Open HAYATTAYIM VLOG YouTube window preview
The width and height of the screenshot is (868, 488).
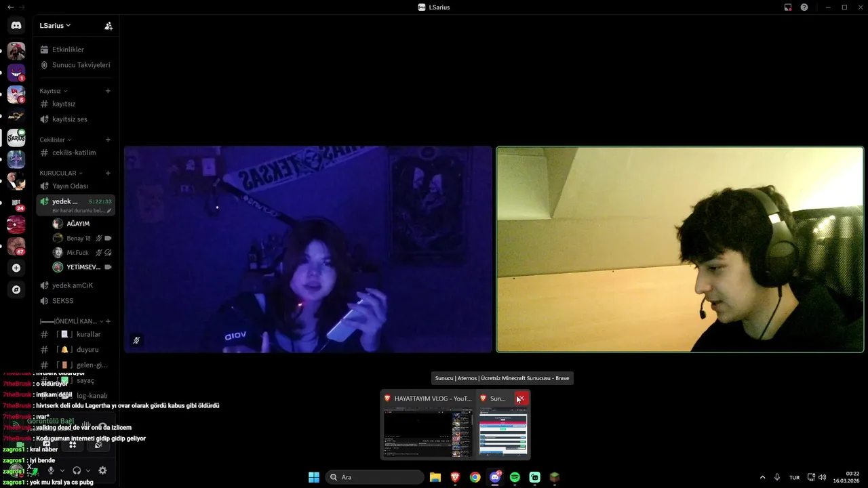point(428,424)
